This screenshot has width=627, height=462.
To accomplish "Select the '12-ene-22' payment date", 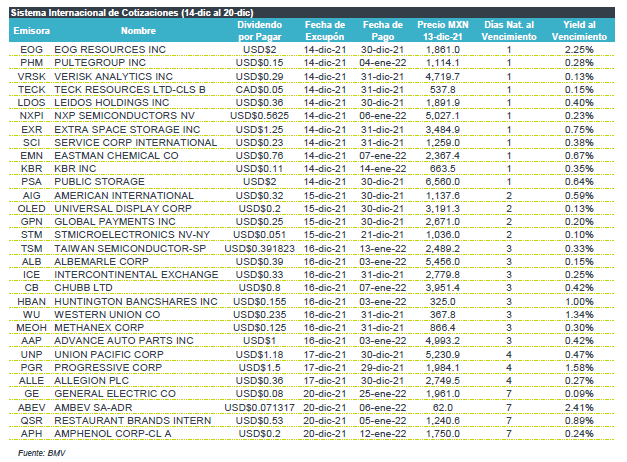I will pos(383,434).
